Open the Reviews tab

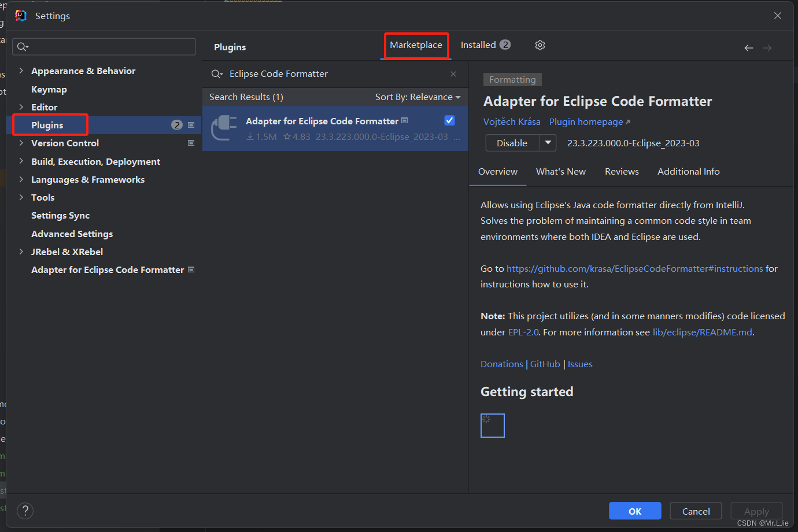(x=622, y=172)
